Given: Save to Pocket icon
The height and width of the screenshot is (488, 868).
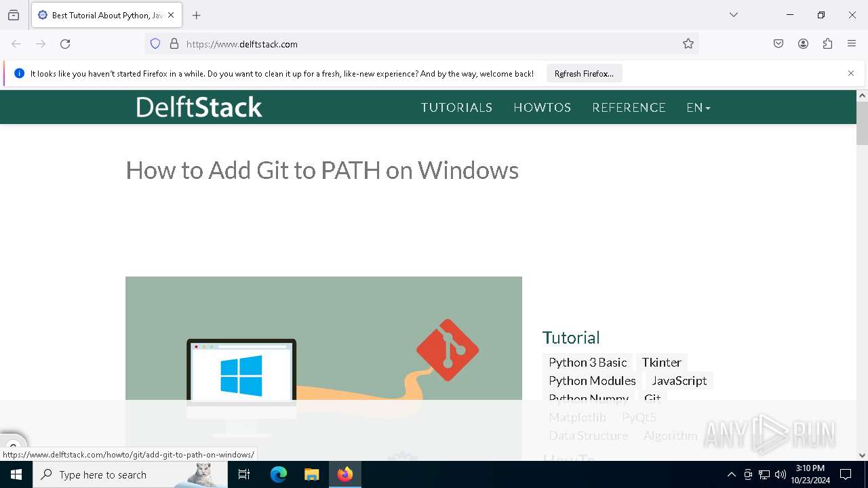Looking at the screenshot, I should coord(778,44).
